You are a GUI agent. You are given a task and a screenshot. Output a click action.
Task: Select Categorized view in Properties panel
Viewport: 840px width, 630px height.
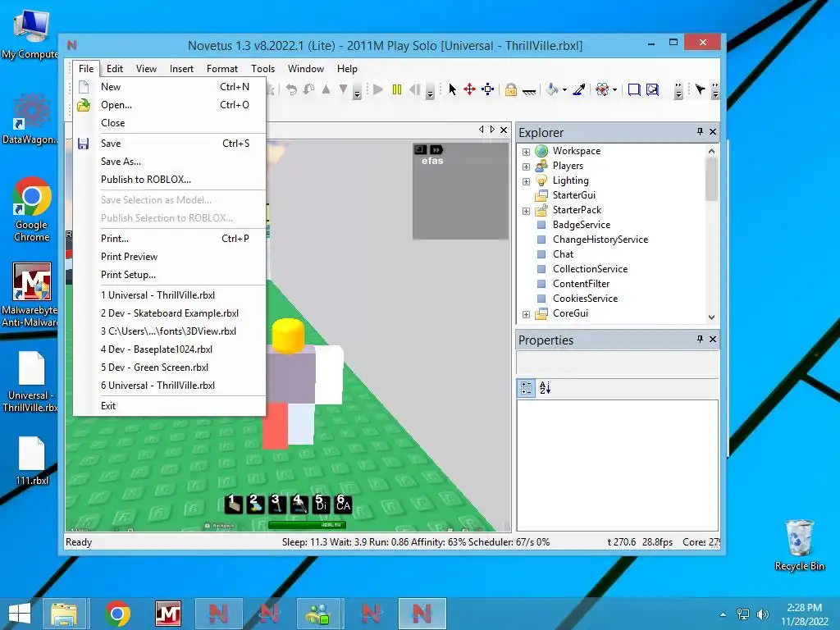pyautogui.click(x=526, y=388)
